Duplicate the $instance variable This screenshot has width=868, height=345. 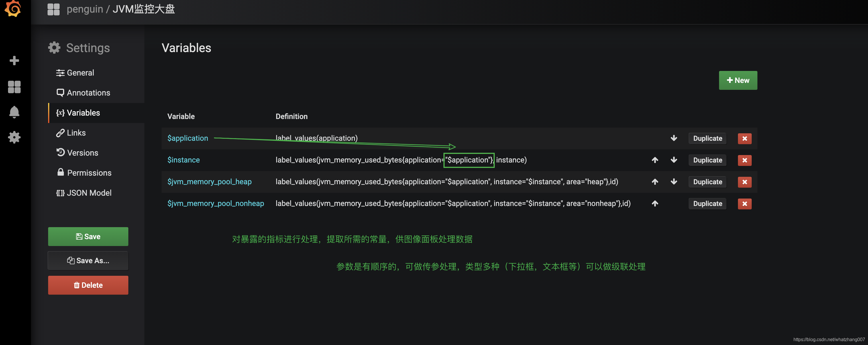707,160
